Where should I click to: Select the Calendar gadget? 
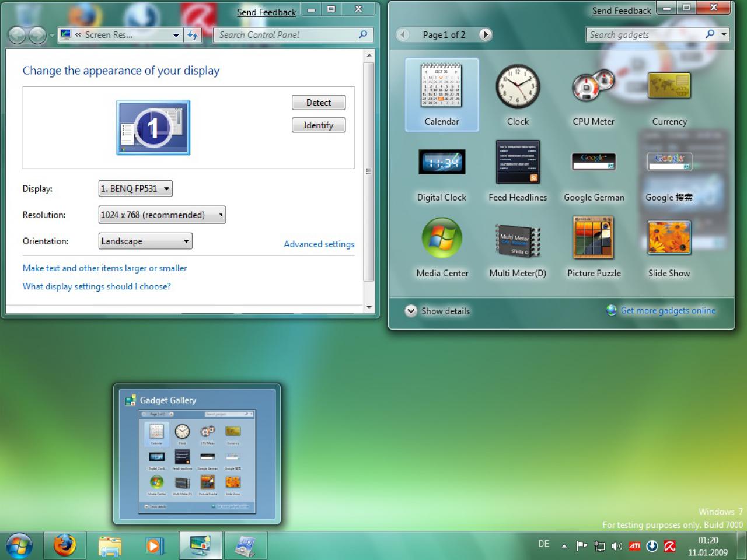pos(442,94)
